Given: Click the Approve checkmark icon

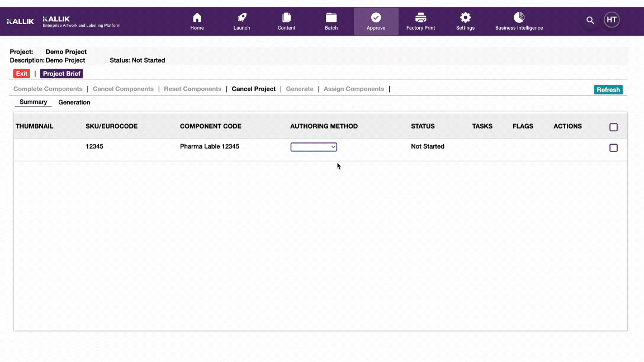Looking at the screenshot, I should (x=376, y=18).
